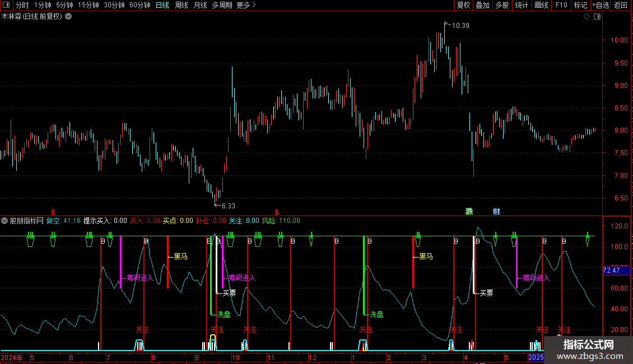The image size is (633, 364).
Task: Click the 补仓: 0.00 label
Action: 211,221
